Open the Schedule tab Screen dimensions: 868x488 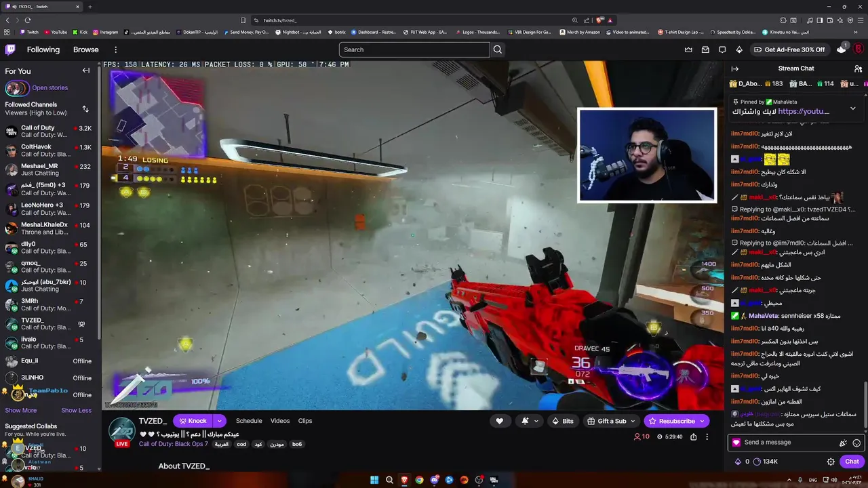pyautogui.click(x=249, y=421)
